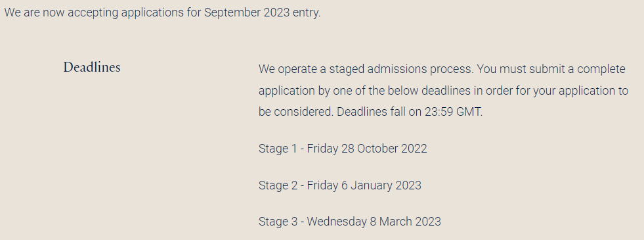
Task: Click 'We are now accepting applications' sentence start
Action: coord(94,12)
